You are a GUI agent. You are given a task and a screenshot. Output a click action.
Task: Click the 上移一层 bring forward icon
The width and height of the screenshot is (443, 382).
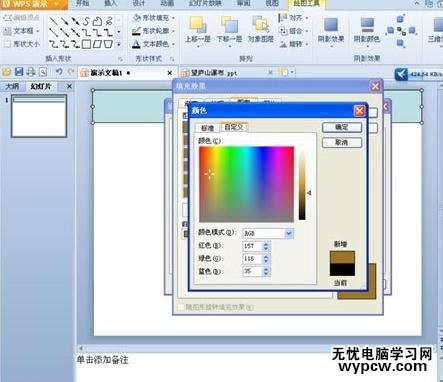point(198,24)
